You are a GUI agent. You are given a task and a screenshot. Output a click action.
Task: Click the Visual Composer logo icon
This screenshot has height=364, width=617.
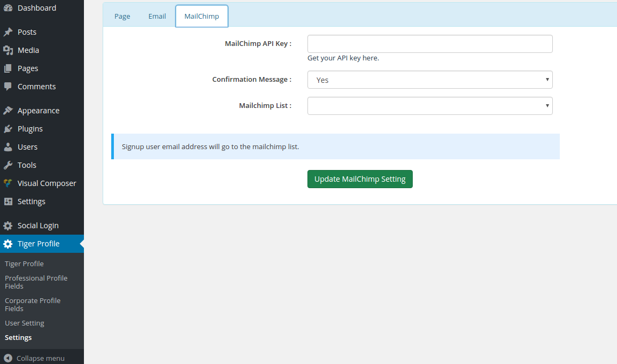(8, 183)
